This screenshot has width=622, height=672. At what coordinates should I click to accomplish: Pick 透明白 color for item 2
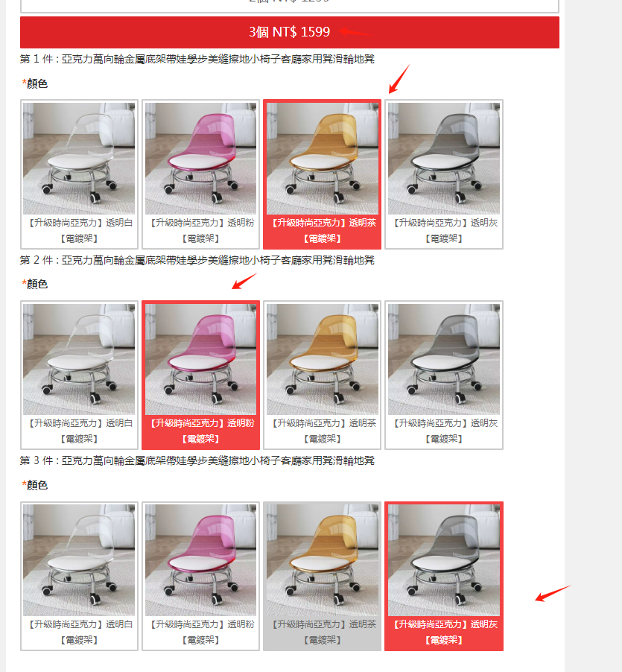coord(79,375)
